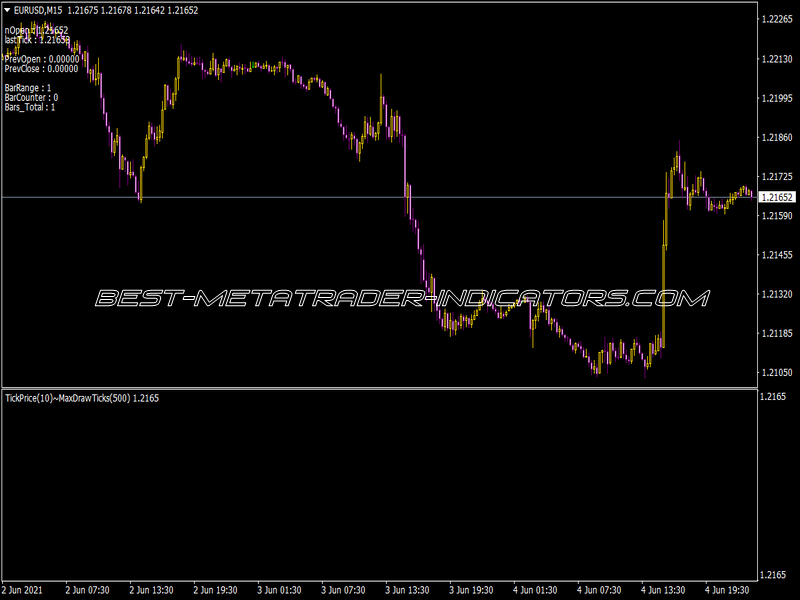Click the 2 Jun 2021 time axis label
Viewport: 800px width, 600px height.
coord(22,590)
